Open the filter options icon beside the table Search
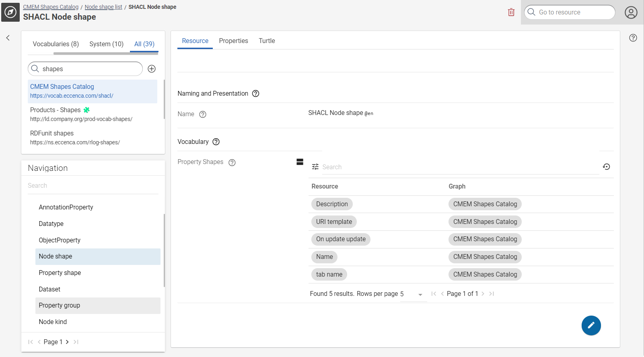Viewport: 644px width, 357px height. tap(315, 167)
